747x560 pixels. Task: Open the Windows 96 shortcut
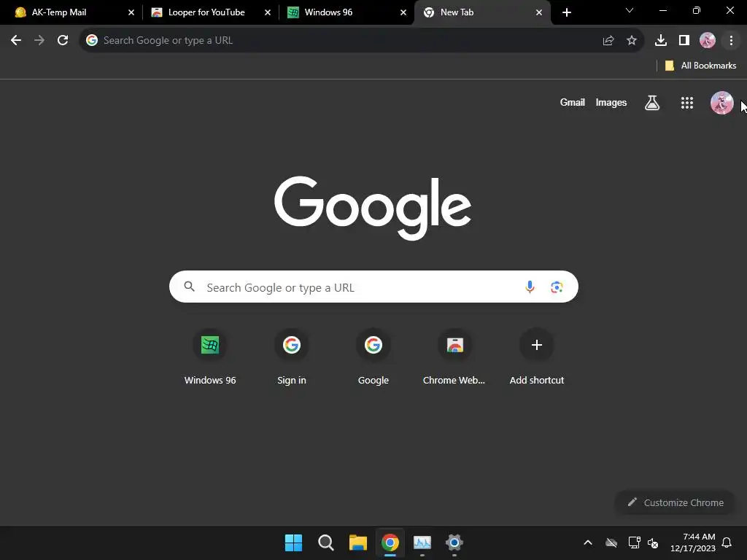(x=210, y=357)
